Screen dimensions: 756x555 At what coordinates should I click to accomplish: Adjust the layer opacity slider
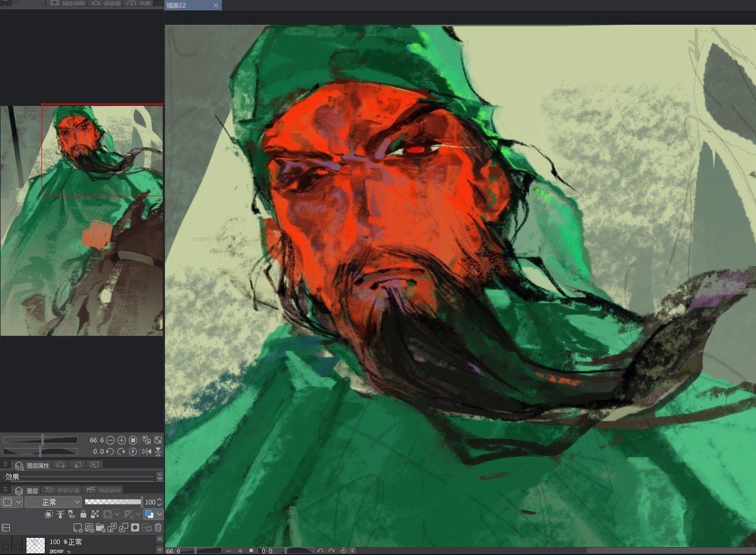coord(114,502)
